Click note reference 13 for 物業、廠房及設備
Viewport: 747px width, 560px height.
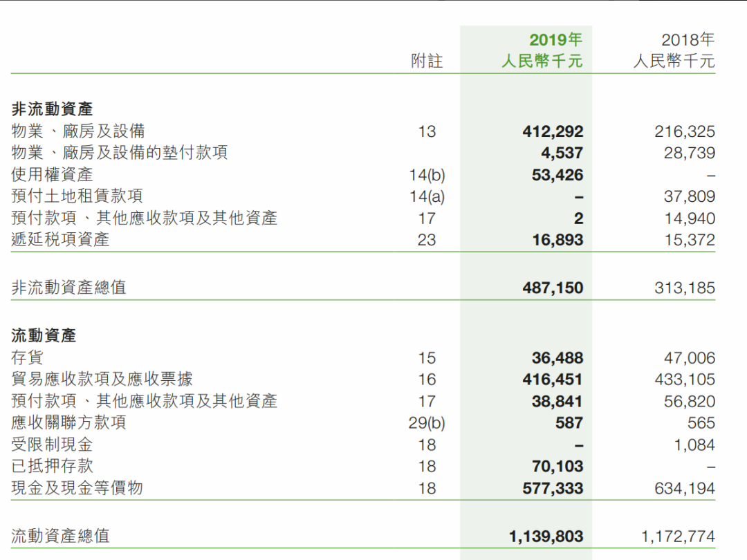pos(427,131)
